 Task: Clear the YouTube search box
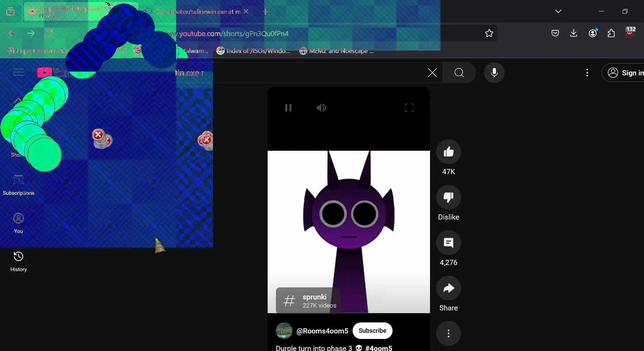[432, 73]
